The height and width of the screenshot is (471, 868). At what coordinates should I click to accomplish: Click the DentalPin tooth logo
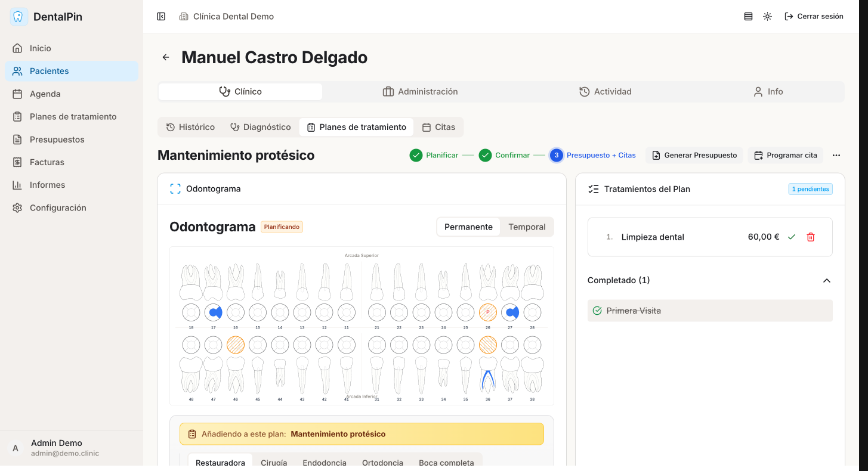pyautogui.click(x=19, y=17)
